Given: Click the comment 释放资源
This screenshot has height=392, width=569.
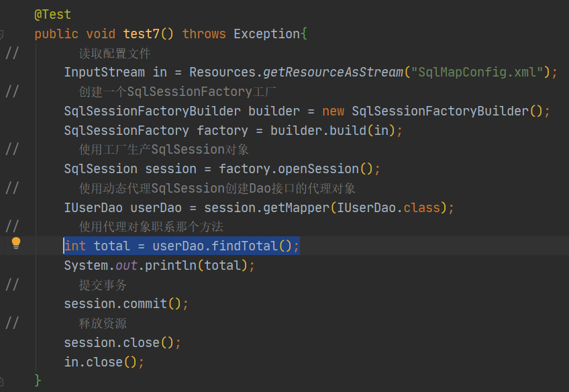Looking at the screenshot, I should pyautogui.click(x=103, y=324).
